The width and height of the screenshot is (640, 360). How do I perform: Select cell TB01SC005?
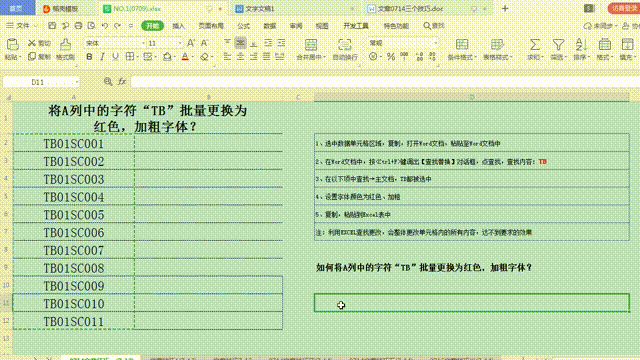[x=73, y=215]
